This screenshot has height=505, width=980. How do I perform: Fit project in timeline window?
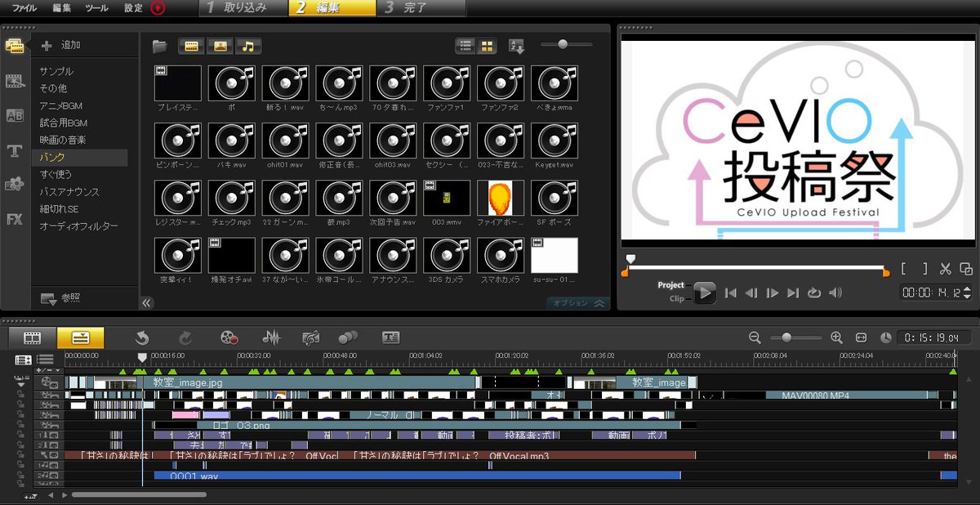[861, 337]
